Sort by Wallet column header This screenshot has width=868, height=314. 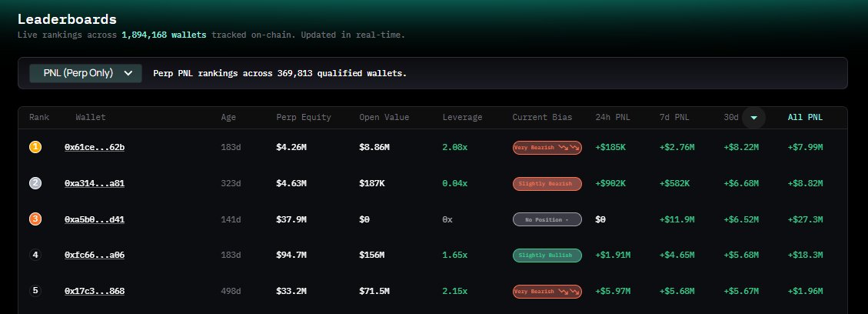point(91,118)
